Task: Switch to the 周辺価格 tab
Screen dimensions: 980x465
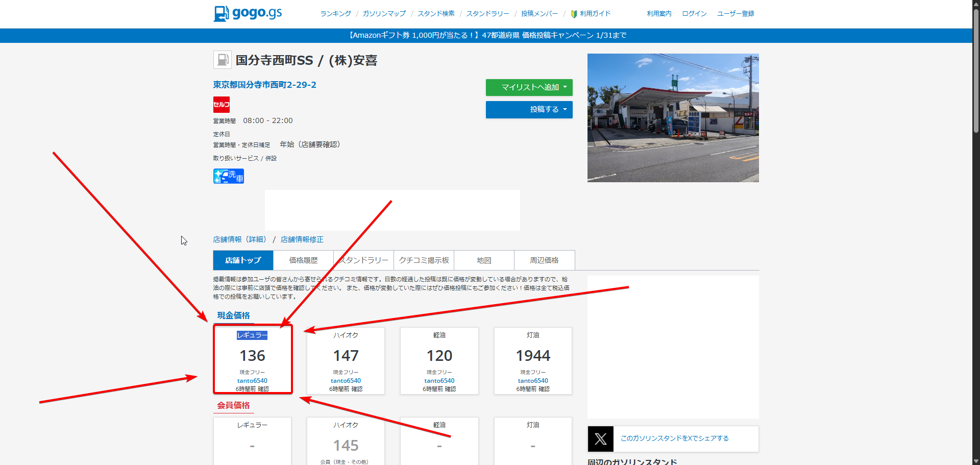Action: point(544,260)
